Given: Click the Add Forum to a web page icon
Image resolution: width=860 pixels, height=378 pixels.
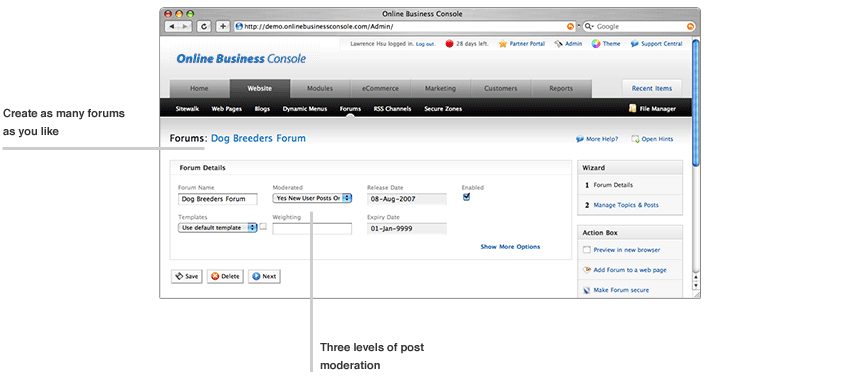Looking at the screenshot, I should [586, 270].
